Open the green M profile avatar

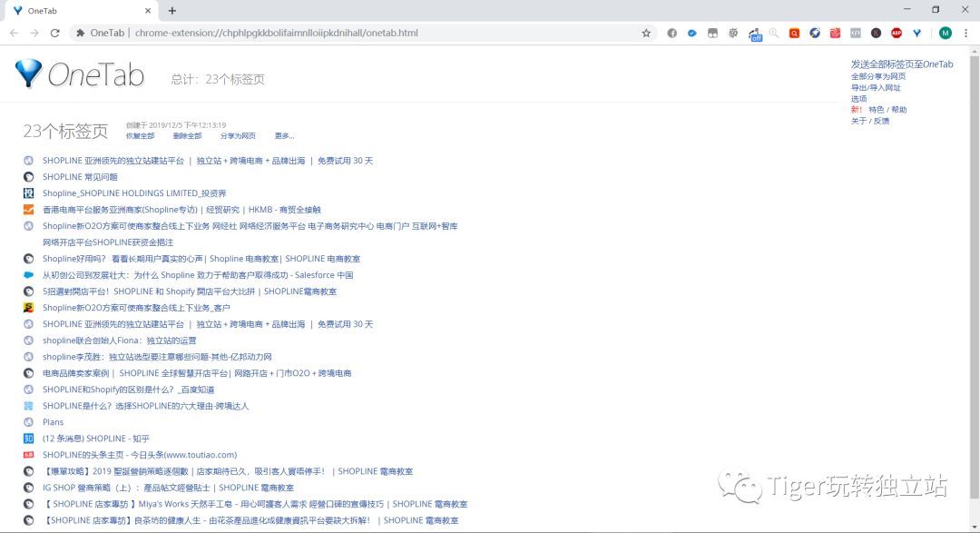click(x=945, y=34)
